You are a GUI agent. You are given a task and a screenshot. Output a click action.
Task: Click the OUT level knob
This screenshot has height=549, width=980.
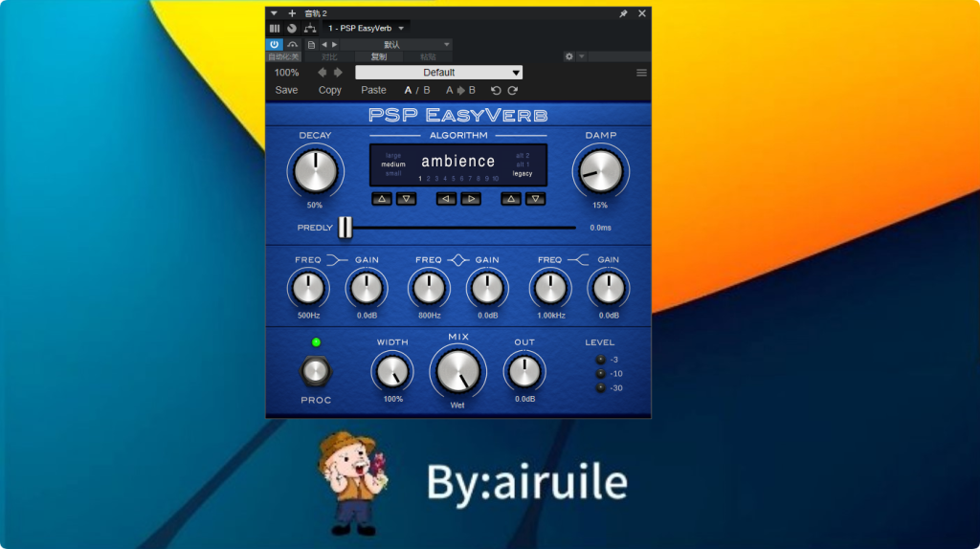click(524, 372)
